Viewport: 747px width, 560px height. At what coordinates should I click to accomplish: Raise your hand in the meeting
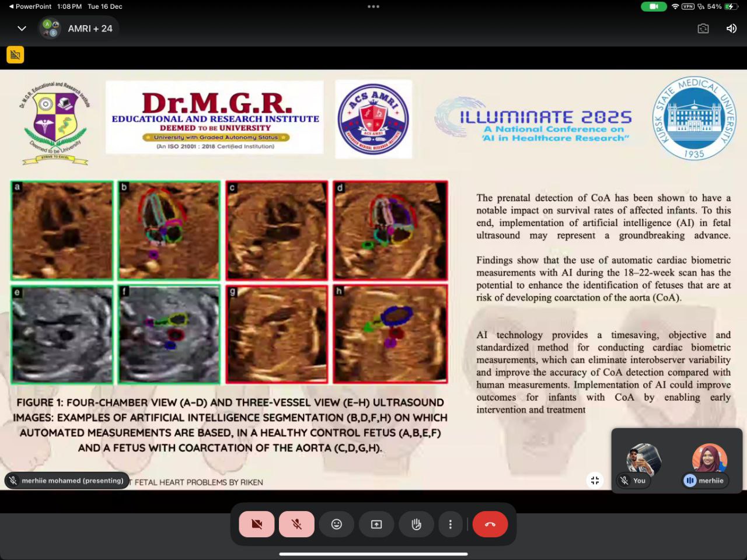(416, 524)
